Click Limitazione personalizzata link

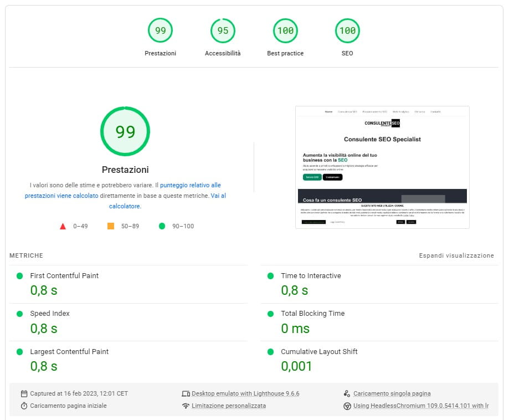pos(229,406)
